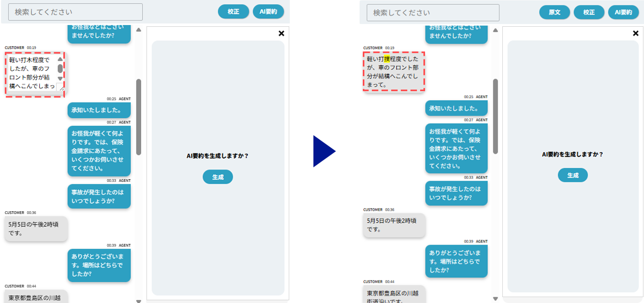Click the right chat scrollbar's up arrow

point(495,30)
